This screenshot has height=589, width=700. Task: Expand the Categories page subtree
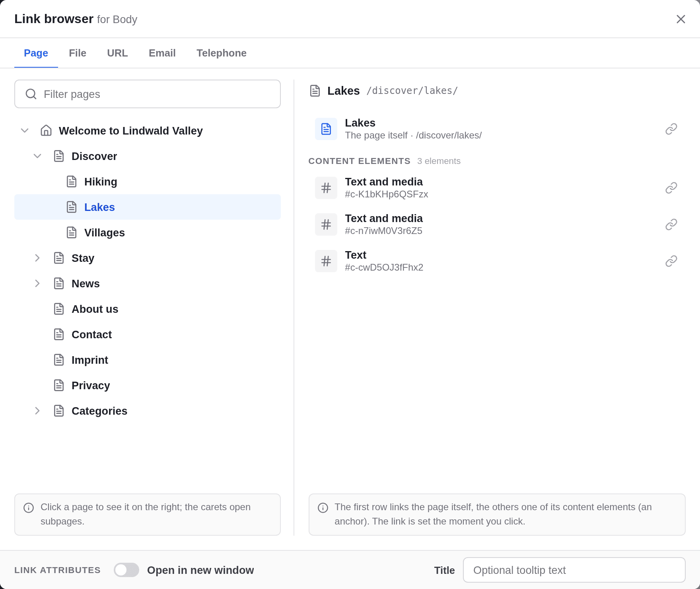37,411
